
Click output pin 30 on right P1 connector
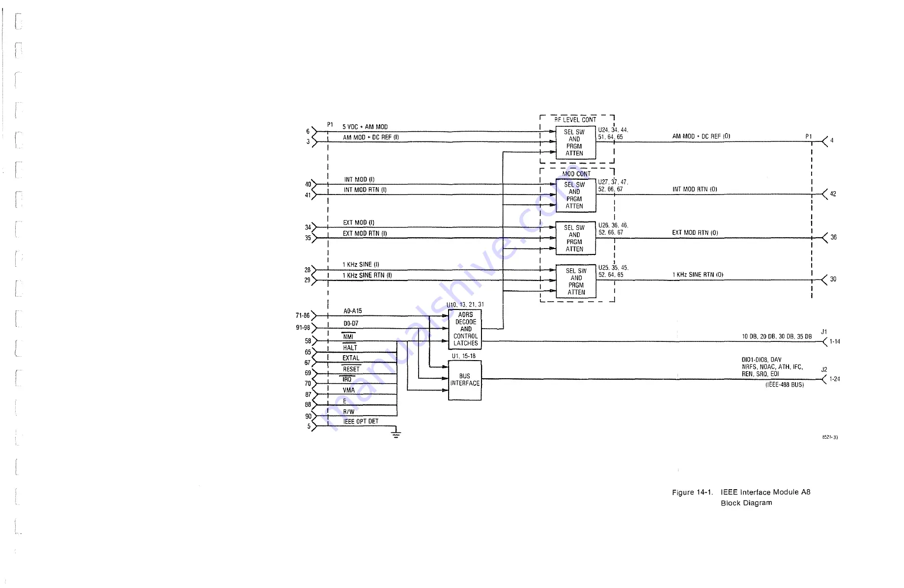833,279
